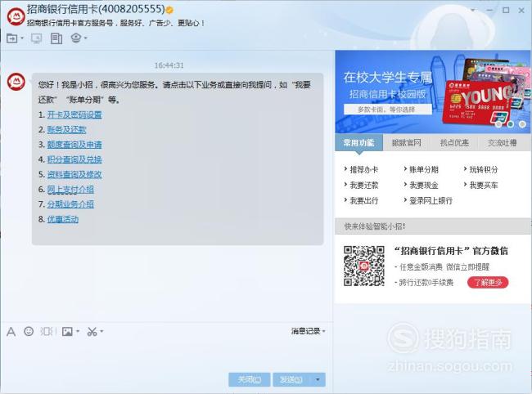This screenshot has width=532, height=394.
Task: Click the 小招 avatar beside the chat message
Action: 16,82
